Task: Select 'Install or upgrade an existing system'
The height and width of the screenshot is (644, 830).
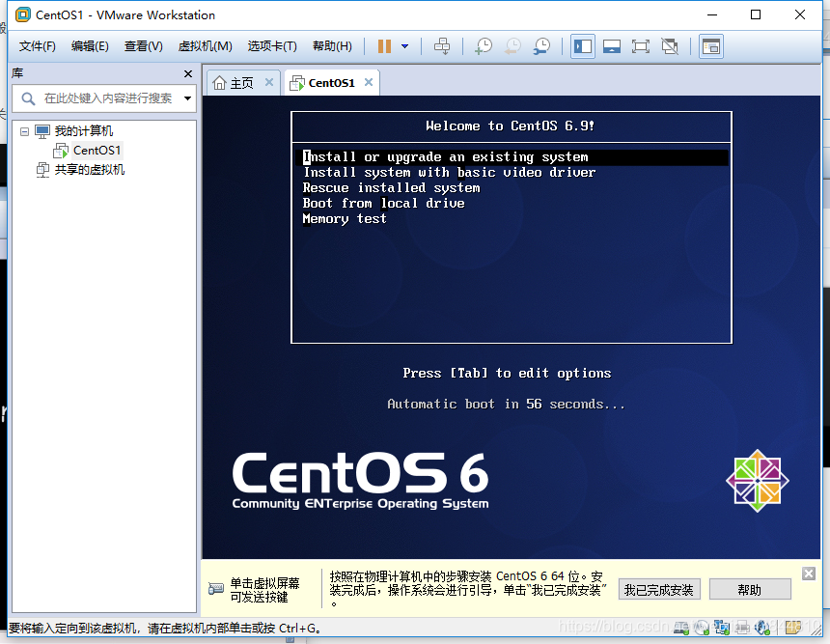Action: pyautogui.click(x=512, y=156)
